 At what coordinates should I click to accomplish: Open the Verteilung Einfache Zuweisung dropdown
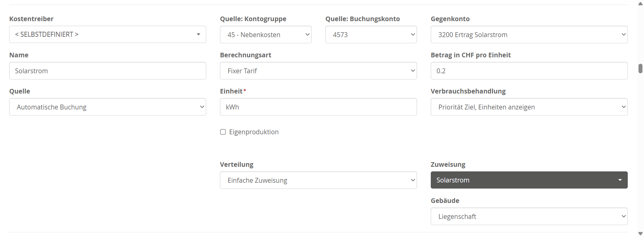(x=318, y=180)
